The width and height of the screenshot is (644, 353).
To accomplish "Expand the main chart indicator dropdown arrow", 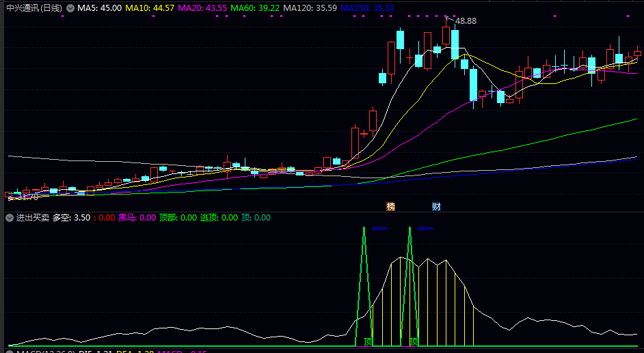I will 70,8.
